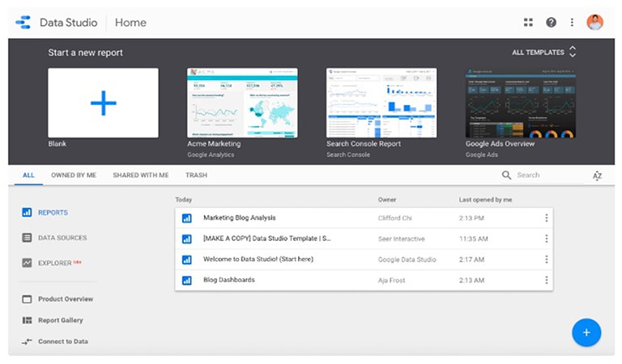622x364 pixels.
Task: Click the DATA SOURCES table icon
Action: 27,238
